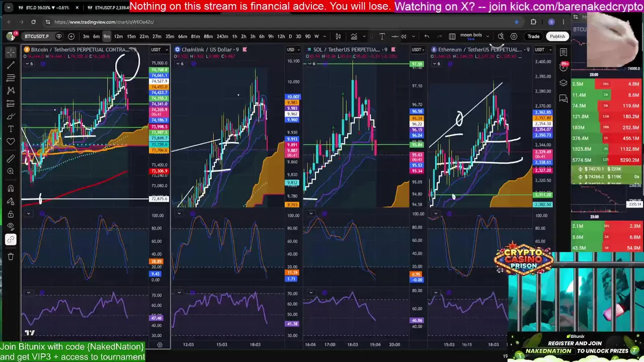Switch to the 15m timeframe
This screenshot has width=644, height=362.
(x=131, y=36)
